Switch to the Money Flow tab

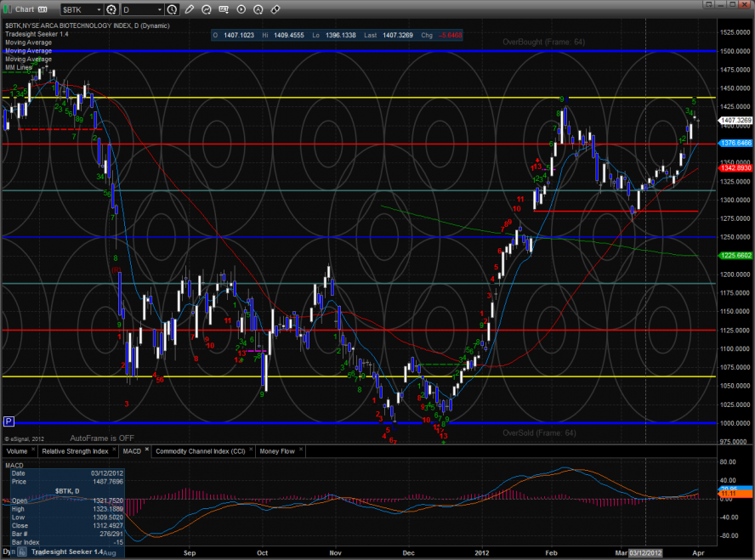point(277,451)
